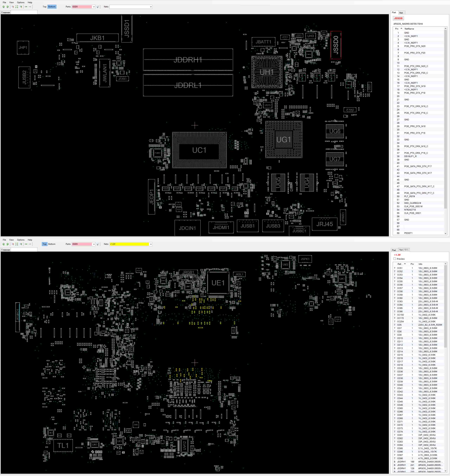Click the zoom-to-fit icon in the +1.2V window toolbar
Viewport: 450px width, 476px height.
pos(17,244)
